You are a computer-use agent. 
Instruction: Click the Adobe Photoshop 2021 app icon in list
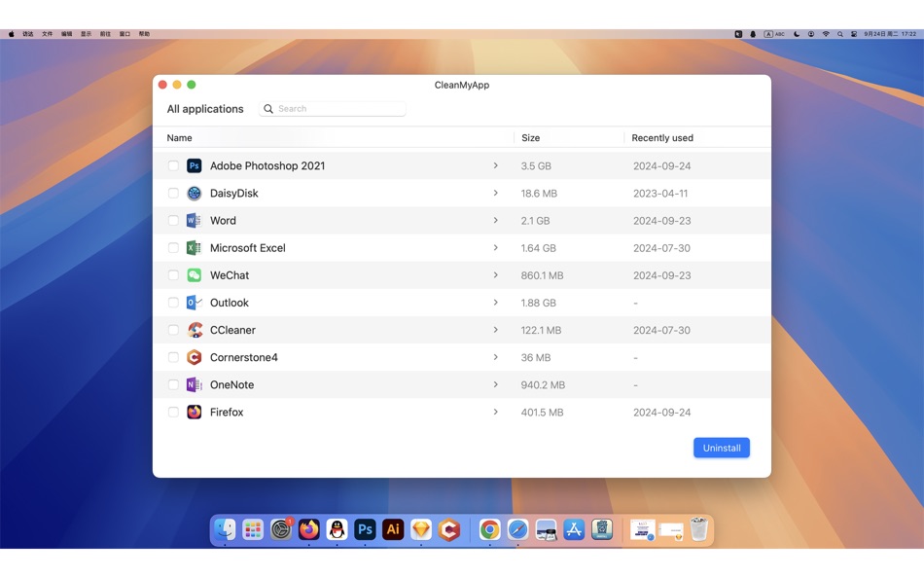coord(194,165)
